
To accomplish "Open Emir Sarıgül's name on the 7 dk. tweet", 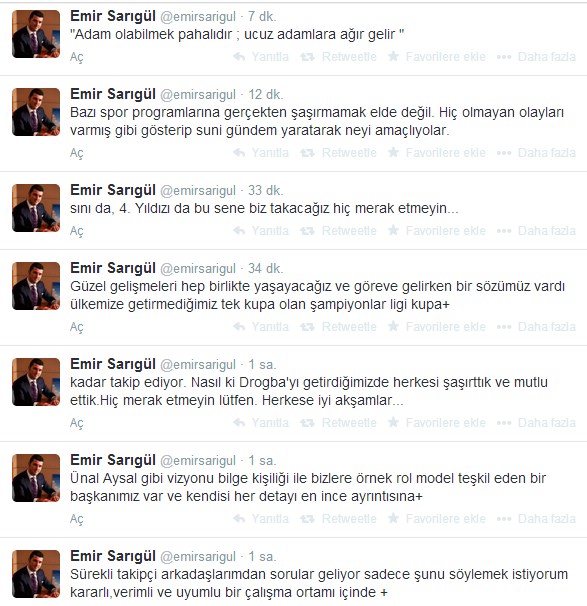I will point(113,16).
